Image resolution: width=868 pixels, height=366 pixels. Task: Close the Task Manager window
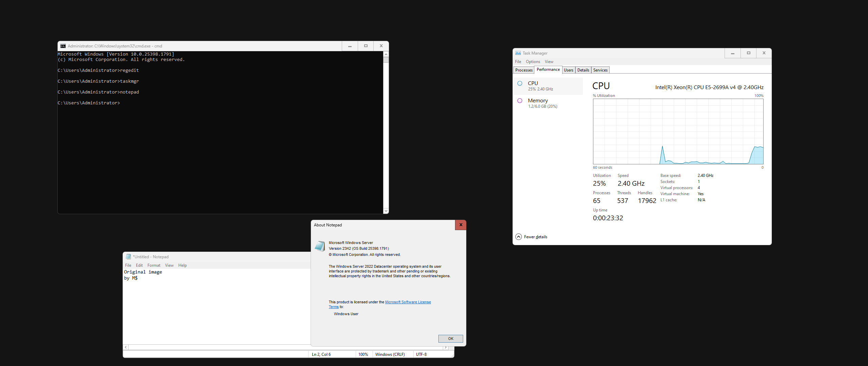(764, 53)
